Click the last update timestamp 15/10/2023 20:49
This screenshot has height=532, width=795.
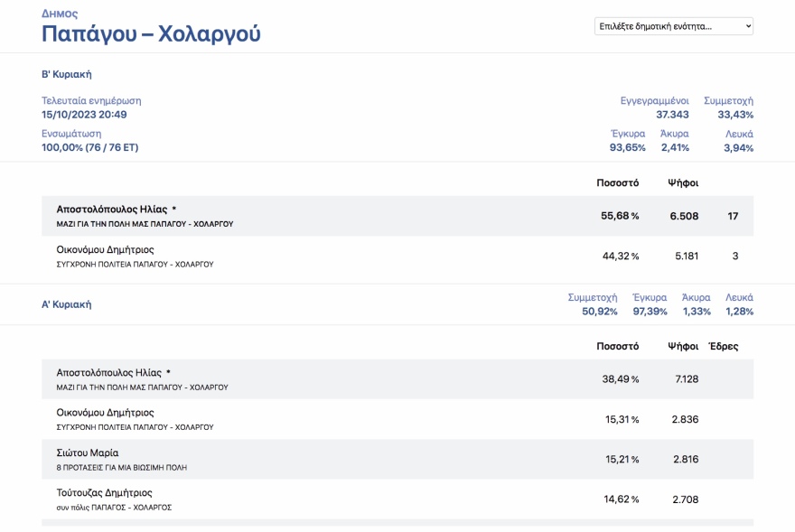[x=84, y=115]
